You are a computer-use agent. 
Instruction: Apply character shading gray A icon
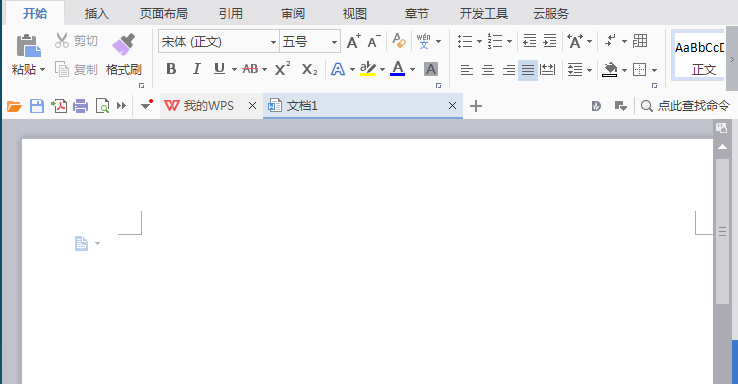[x=431, y=70]
